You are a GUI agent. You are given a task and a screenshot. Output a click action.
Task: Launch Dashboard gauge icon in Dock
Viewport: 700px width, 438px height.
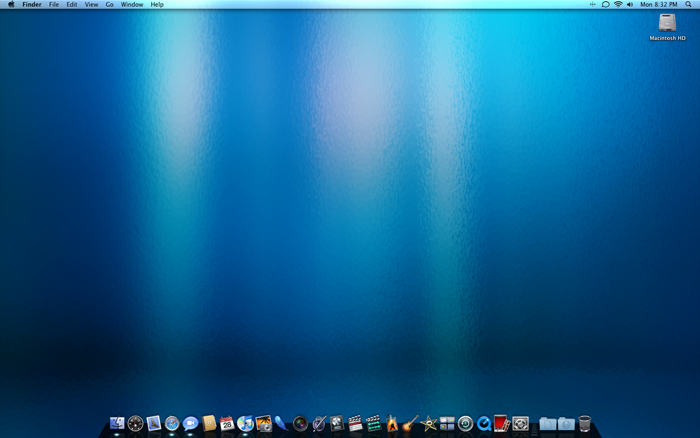[135, 423]
